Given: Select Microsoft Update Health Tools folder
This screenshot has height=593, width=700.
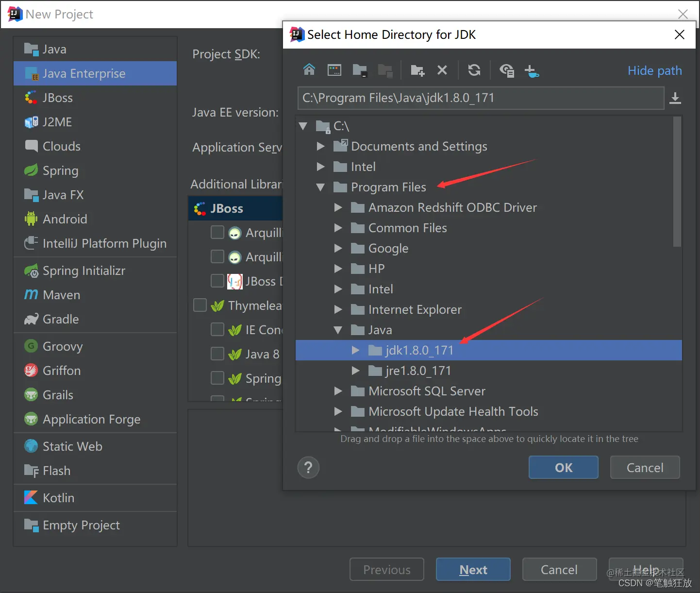Looking at the screenshot, I should click(489, 411).
